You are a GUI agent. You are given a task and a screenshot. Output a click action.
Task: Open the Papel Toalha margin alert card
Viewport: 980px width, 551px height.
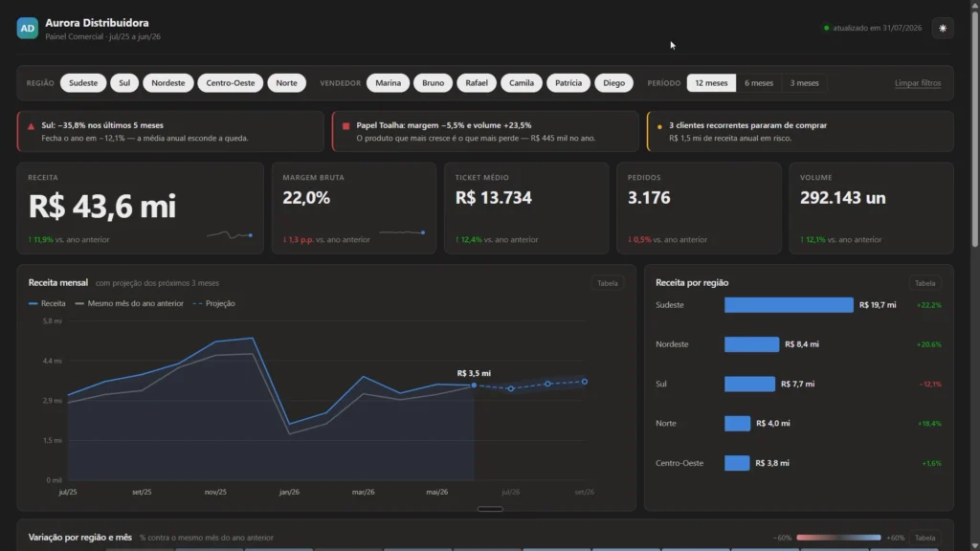(485, 132)
